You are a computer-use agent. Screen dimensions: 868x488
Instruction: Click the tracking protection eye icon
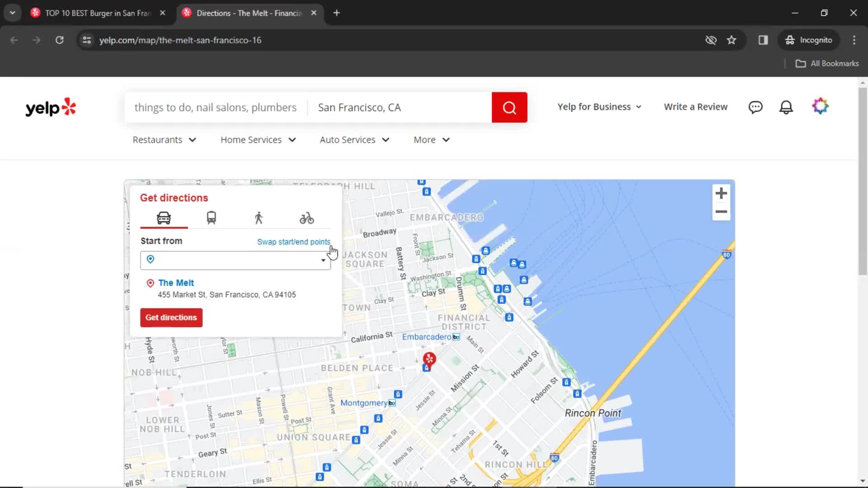click(x=711, y=40)
